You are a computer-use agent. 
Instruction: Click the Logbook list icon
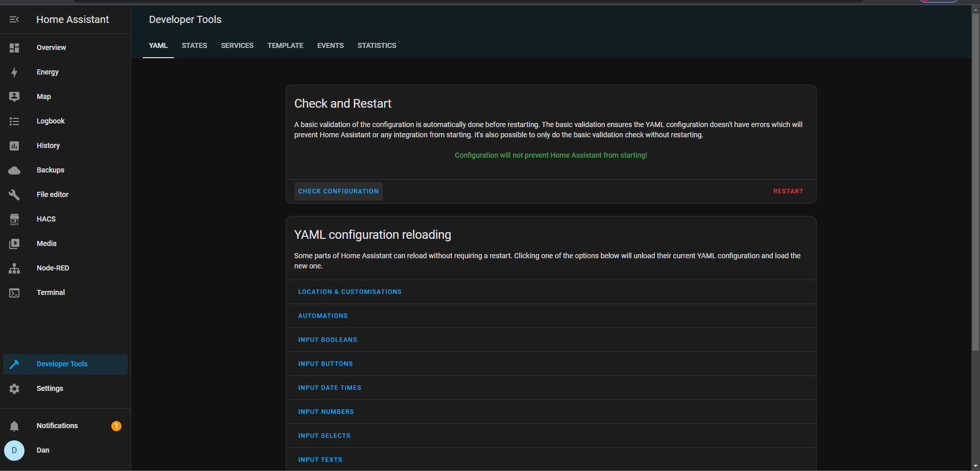coord(14,121)
